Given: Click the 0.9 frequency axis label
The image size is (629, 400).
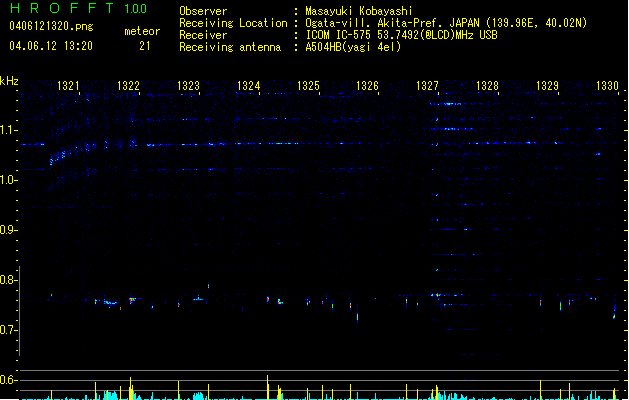Looking at the screenshot, I should click(x=8, y=230).
